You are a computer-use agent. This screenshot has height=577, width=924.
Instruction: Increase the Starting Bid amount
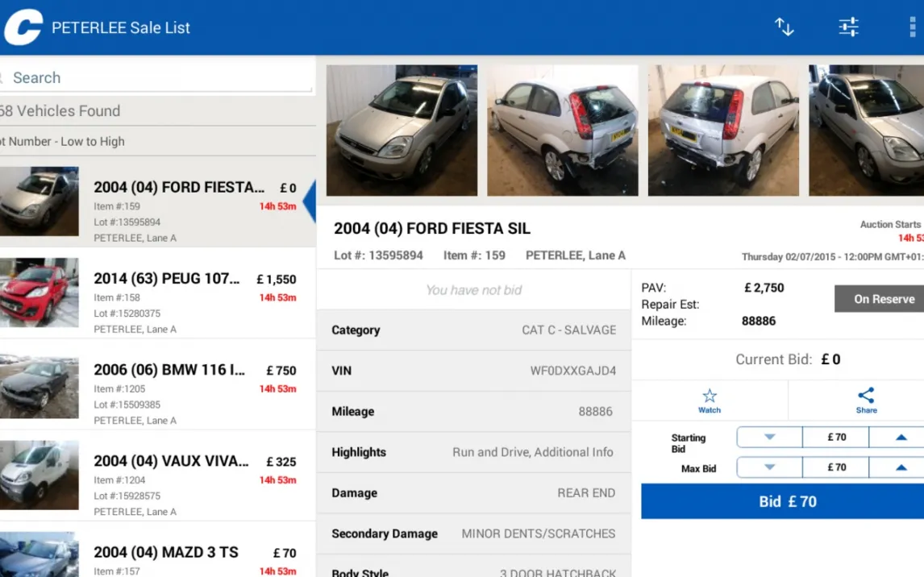coord(901,437)
